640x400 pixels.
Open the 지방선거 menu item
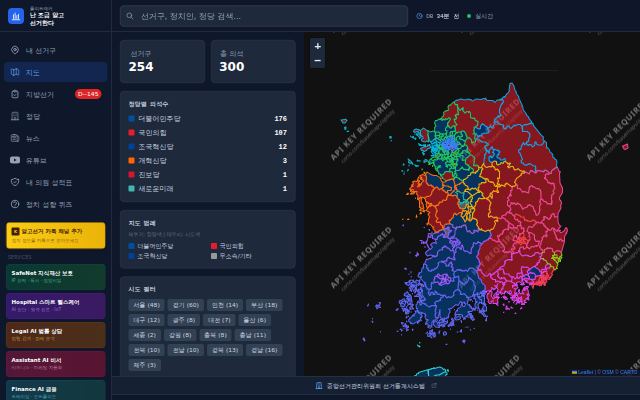pos(56,94)
